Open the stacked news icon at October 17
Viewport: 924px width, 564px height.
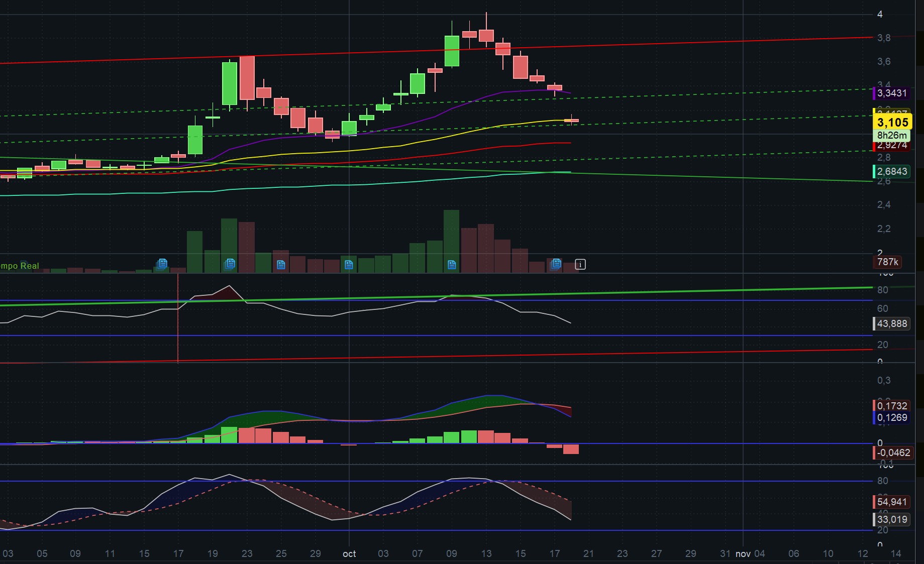click(x=555, y=264)
